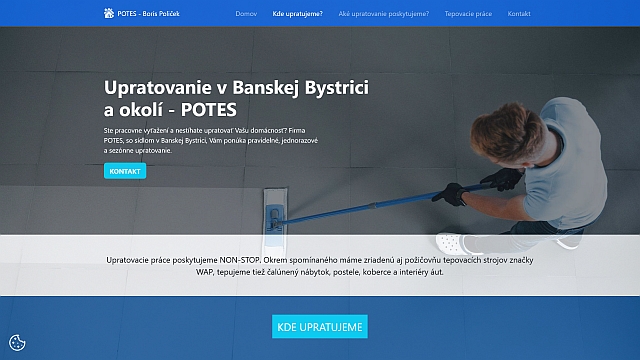Open the Aké upratovanie poskytujeme? menu item

pyautogui.click(x=384, y=14)
